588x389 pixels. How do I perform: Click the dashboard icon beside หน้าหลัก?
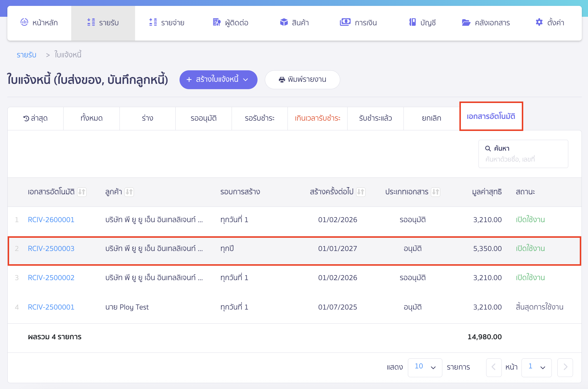coord(24,22)
